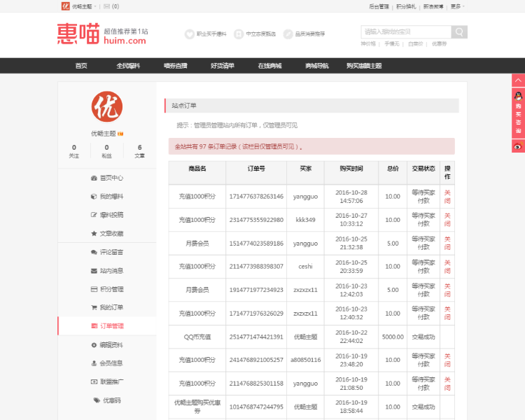View 评论留言 comments section

click(x=107, y=252)
